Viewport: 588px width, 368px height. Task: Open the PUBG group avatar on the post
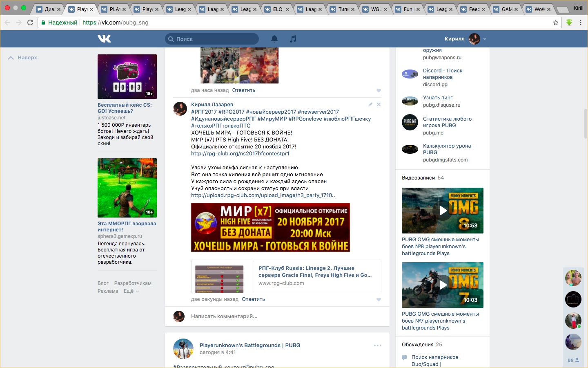coord(183,349)
